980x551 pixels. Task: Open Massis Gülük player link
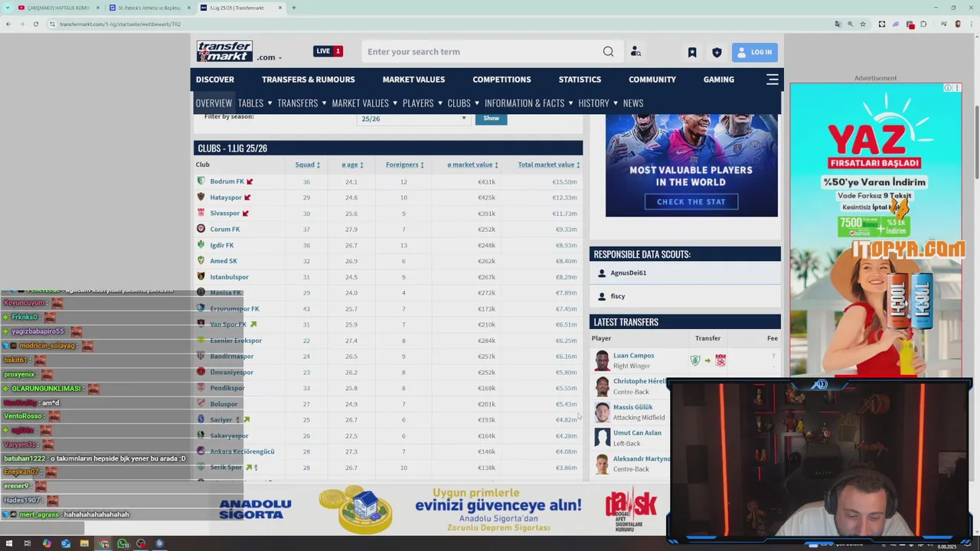(x=632, y=407)
